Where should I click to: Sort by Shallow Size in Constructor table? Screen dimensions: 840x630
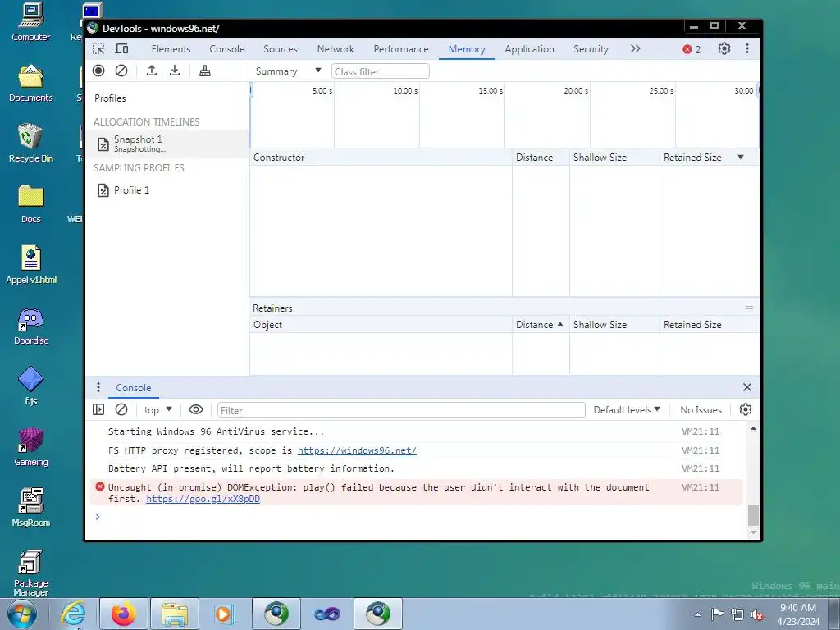[x=614, y=157]
